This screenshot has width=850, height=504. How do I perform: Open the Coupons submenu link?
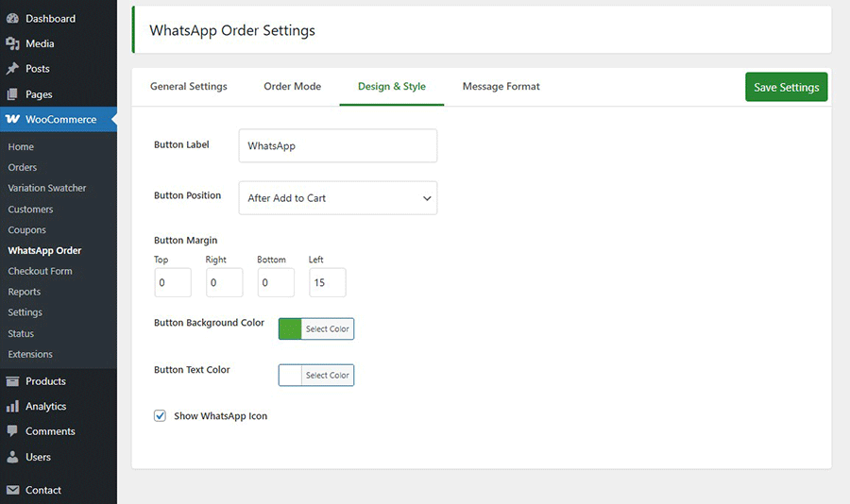click(27, 229)
